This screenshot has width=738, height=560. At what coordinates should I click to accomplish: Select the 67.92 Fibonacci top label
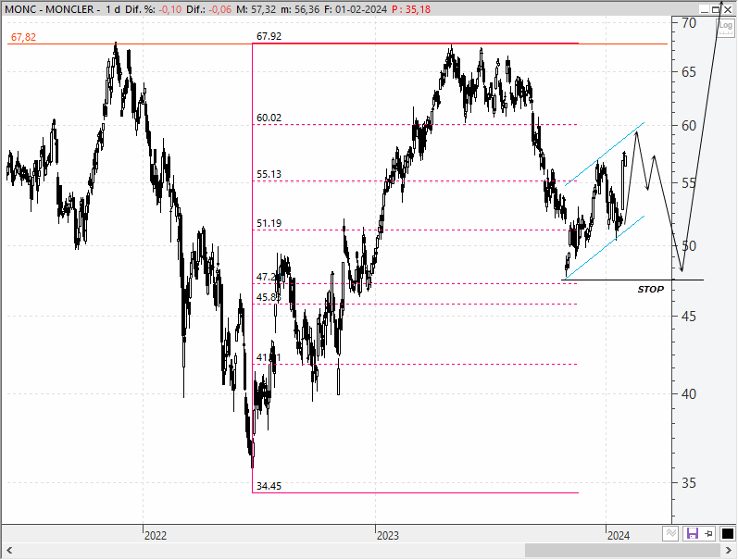[x=269, y=36]
